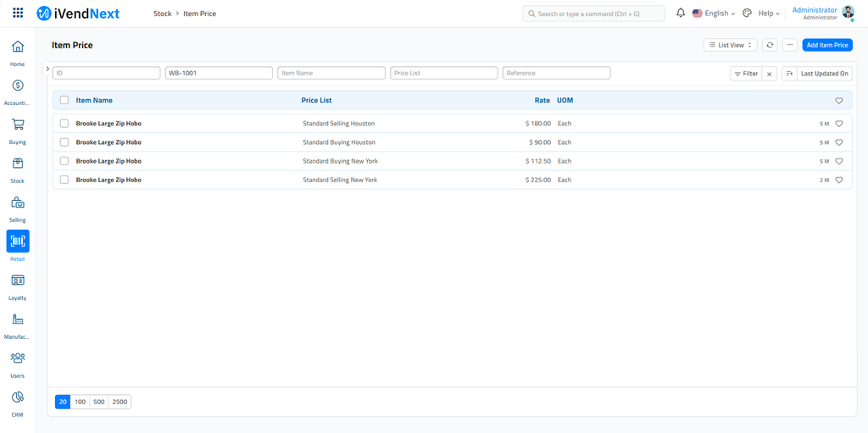Like the Standard Selling New York row
This screenshot has width=868, height=433.
[839, 180]
